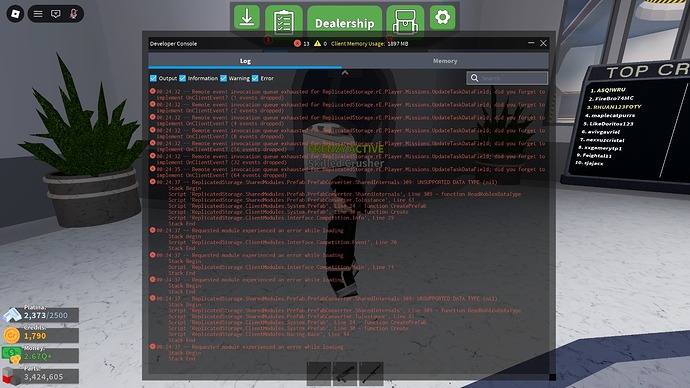The height and width of the screenshot is (388, 690).
Task: Click the Money cash icon
Action: point(12,355)
